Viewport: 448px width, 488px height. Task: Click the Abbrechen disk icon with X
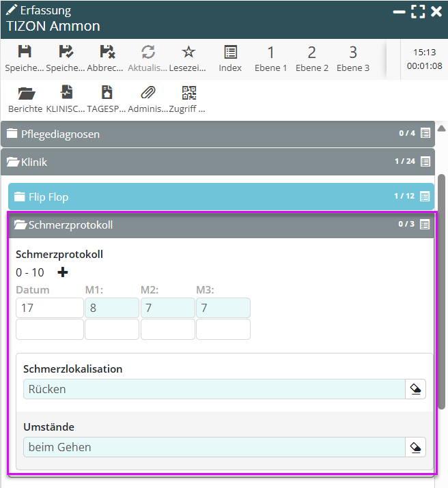[x=107, y=53]
